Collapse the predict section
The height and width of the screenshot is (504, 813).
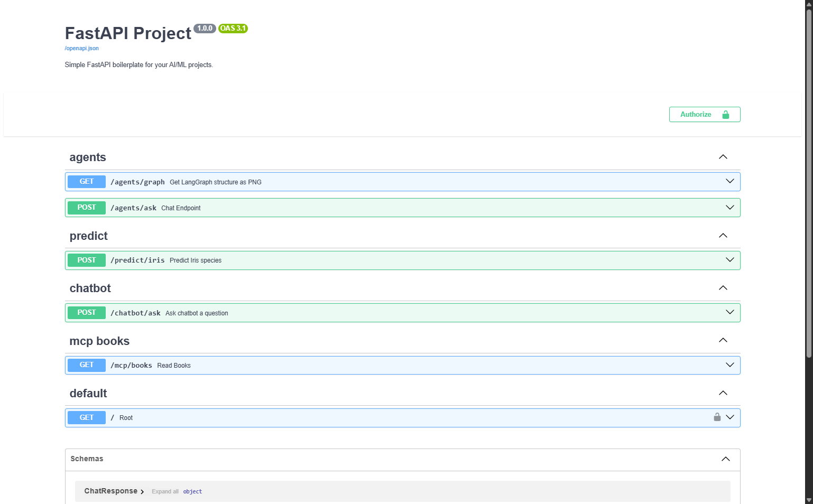pyautogui.click(x=723, y=235)
